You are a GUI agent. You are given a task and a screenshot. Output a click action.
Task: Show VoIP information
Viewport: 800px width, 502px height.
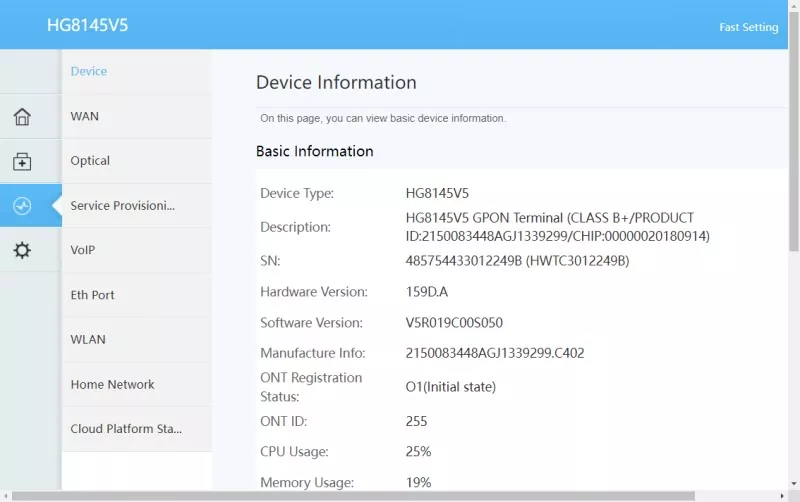83,250
